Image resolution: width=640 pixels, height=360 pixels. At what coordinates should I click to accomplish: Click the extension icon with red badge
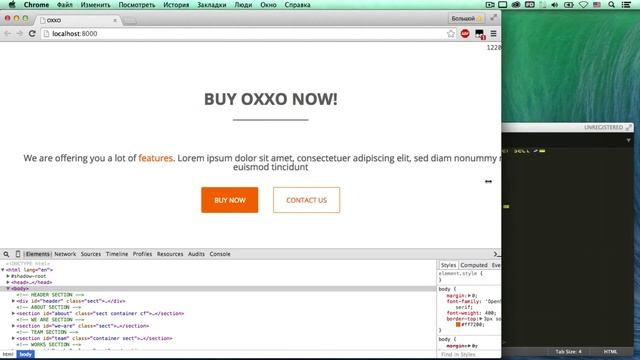(x=480, y=34)
